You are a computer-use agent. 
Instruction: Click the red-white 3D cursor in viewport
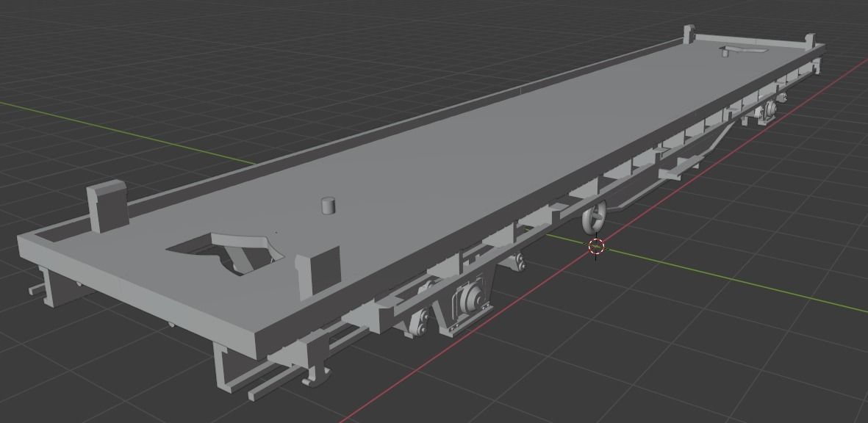595,247
